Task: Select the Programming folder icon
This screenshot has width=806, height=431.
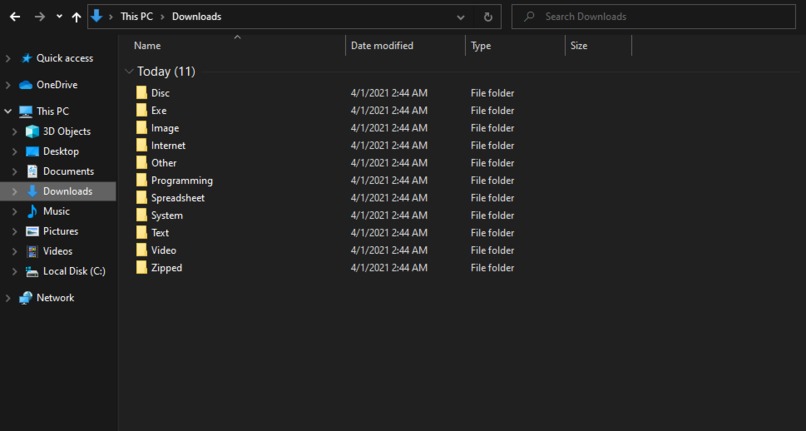Action: click(141, 180)
